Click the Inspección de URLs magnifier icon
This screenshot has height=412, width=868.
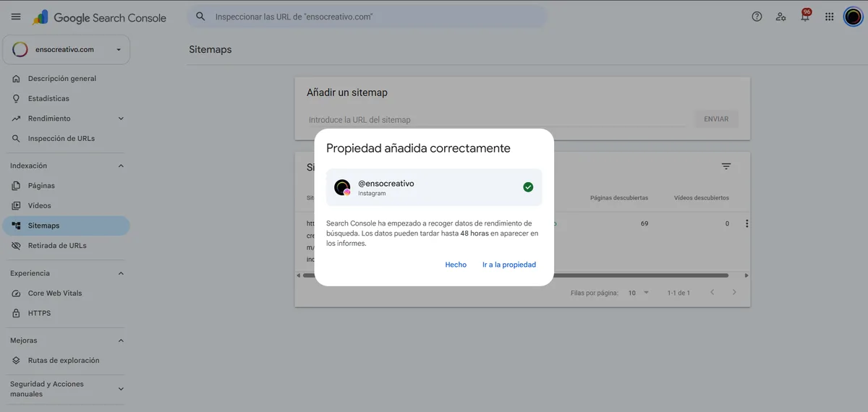point(16,138)
